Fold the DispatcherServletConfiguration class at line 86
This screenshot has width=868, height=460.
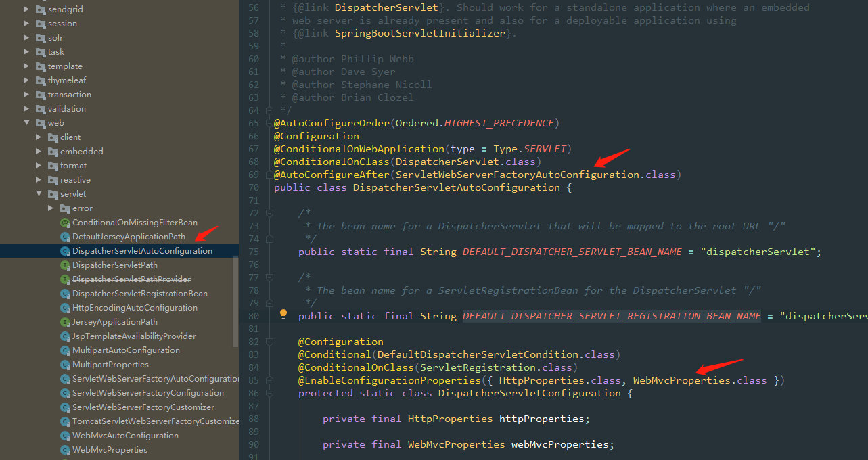click(269, 393)
